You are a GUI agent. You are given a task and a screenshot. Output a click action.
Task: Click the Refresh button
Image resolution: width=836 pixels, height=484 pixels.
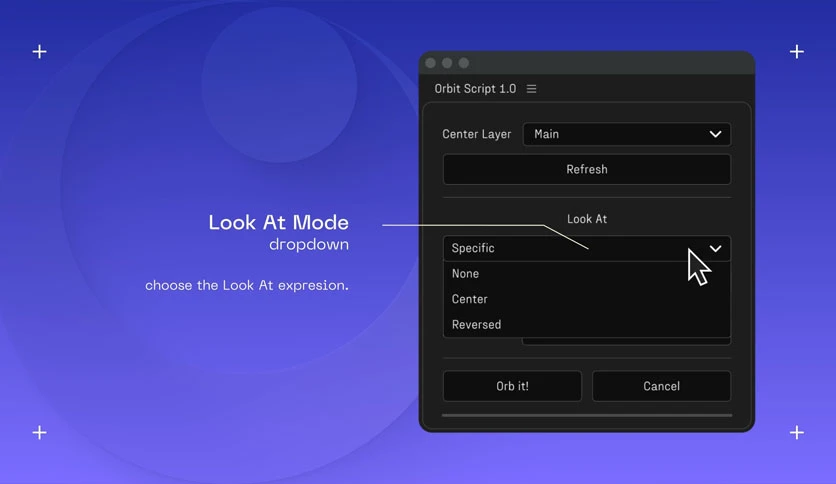(x=586, y=170)
